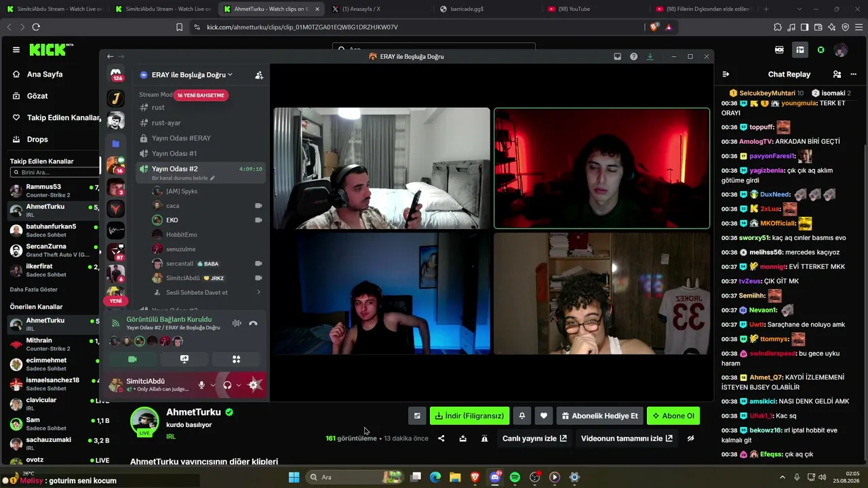Click the browser address bar URL
Image resolution: width=868 pixels, height=488 pixels.
coord(302,27)
